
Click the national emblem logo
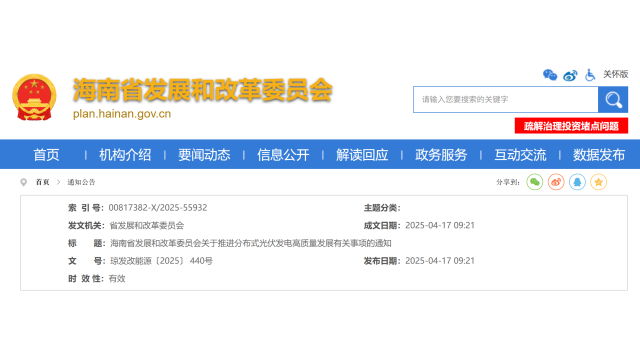click(34, 97)
